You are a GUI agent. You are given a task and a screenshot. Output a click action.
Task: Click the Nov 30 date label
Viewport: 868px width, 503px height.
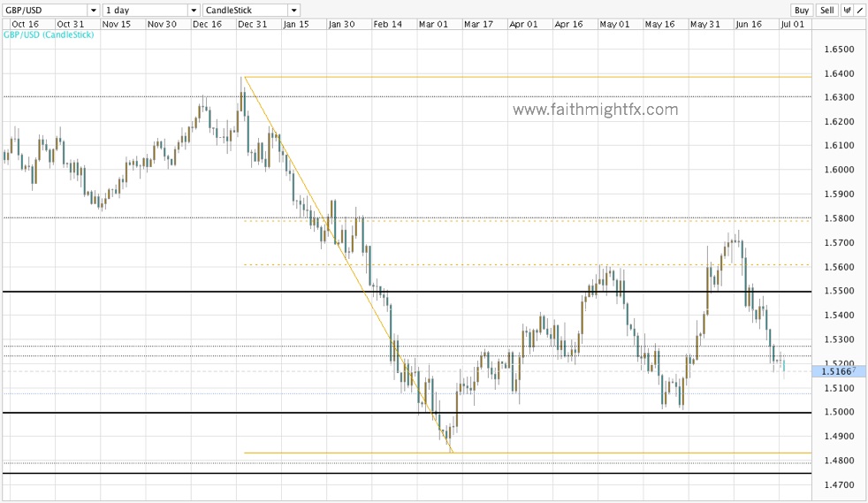(162, 25)
